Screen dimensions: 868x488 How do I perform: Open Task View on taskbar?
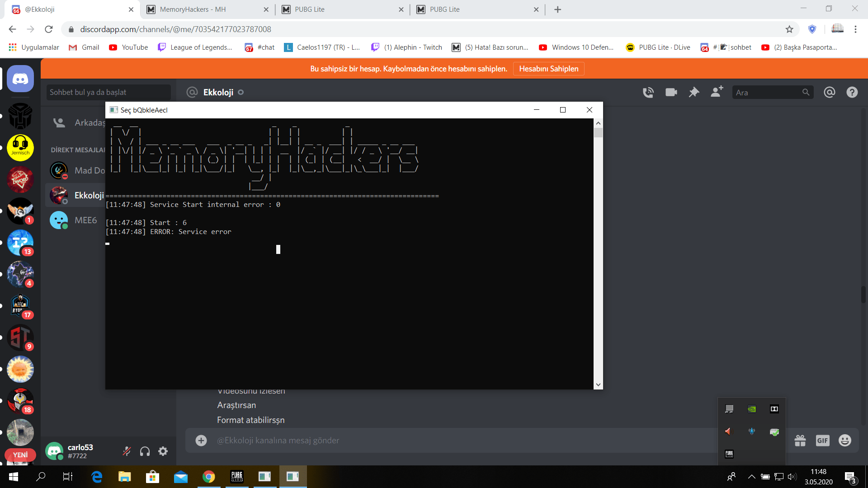[x=68, y=477]
